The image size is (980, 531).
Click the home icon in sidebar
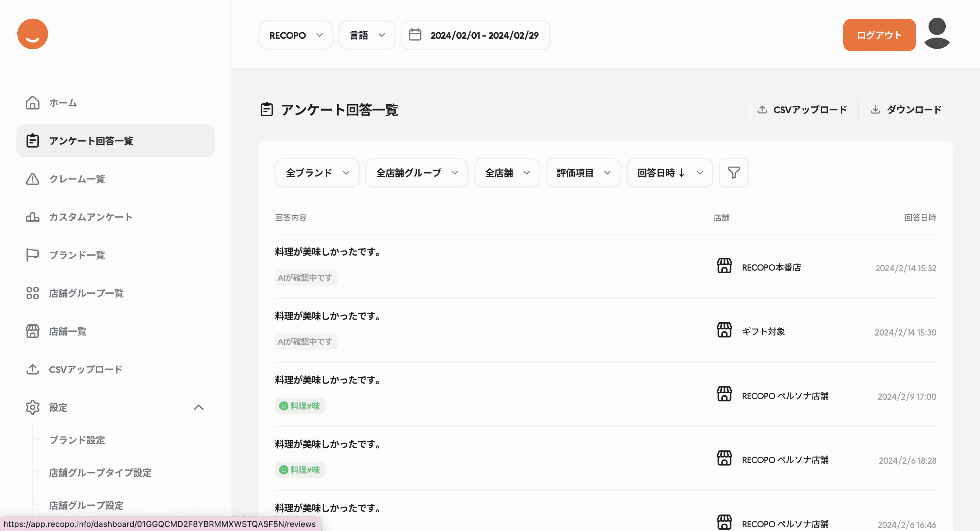tap(33, 103)
